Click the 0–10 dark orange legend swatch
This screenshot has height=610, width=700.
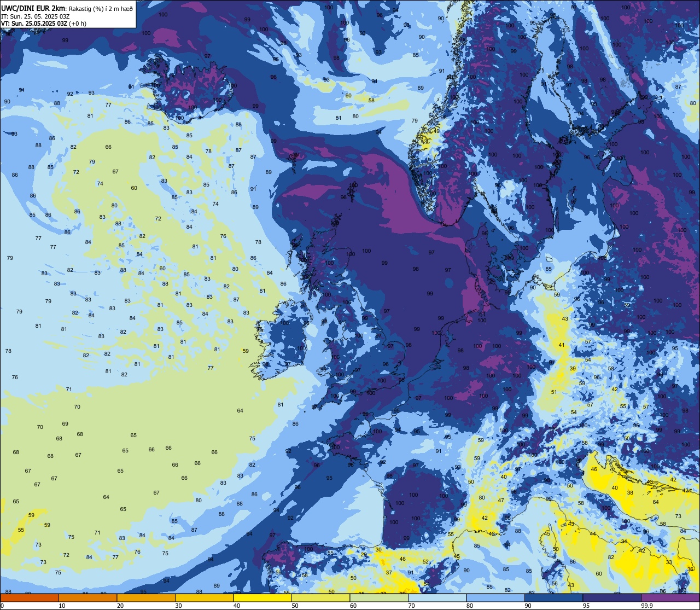(30, 597)
